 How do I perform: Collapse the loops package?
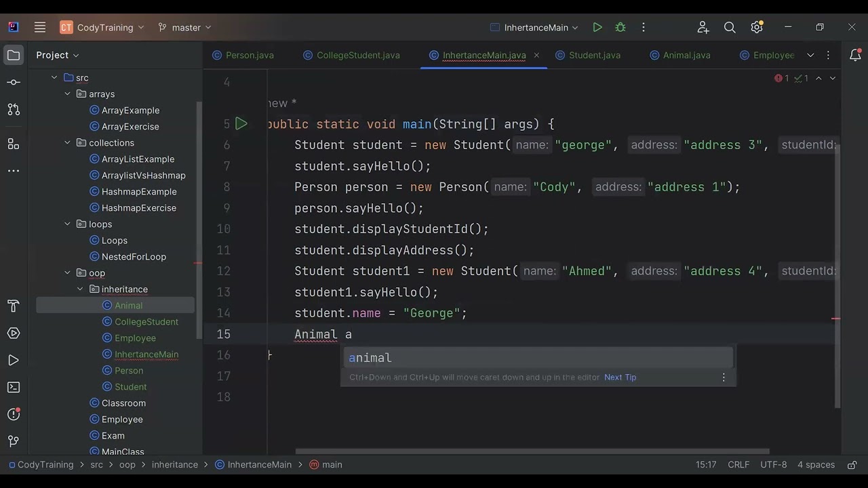(x=67, y=224)
